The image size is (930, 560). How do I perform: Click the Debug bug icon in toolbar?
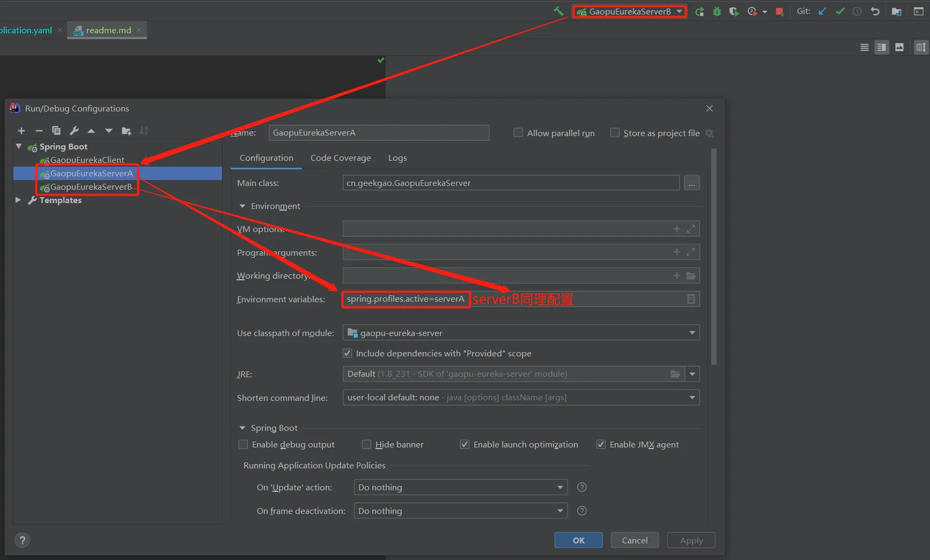click(717, 11)
